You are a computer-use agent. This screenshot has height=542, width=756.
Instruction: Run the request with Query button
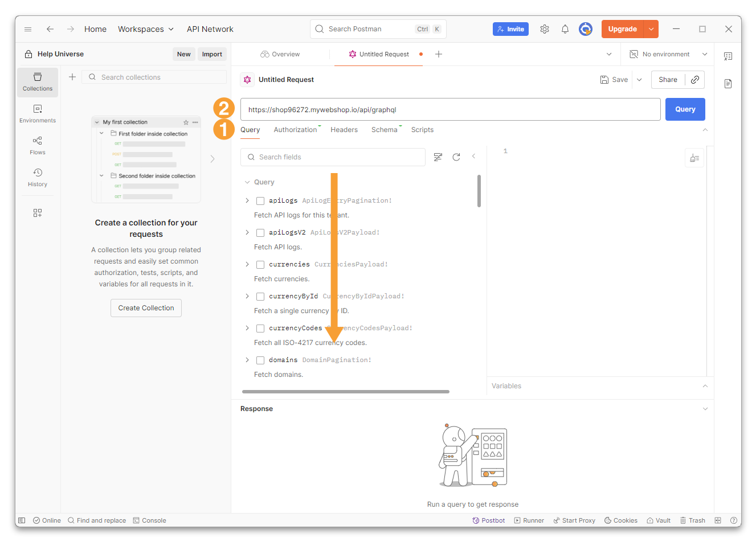(x=685, y=109)
